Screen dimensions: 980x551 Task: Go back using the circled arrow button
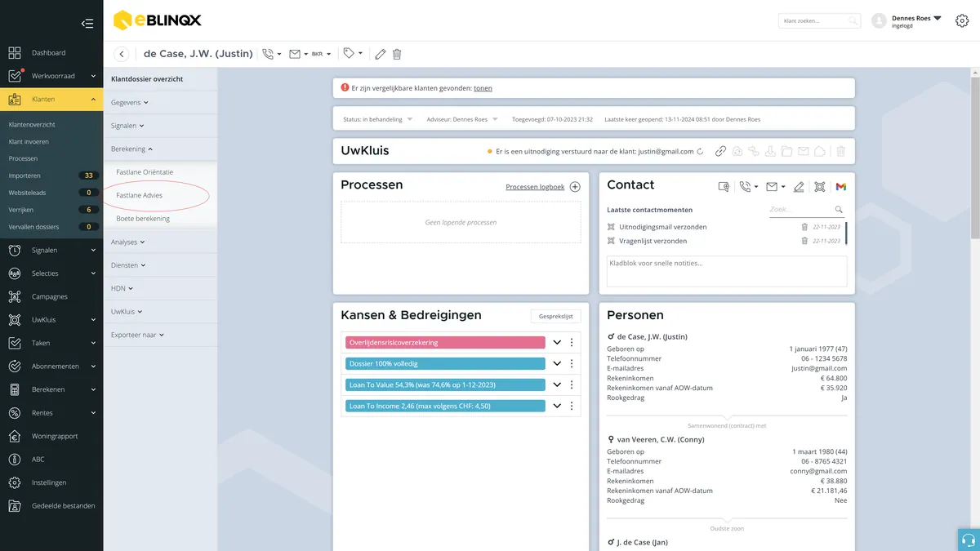pos(122,54)
